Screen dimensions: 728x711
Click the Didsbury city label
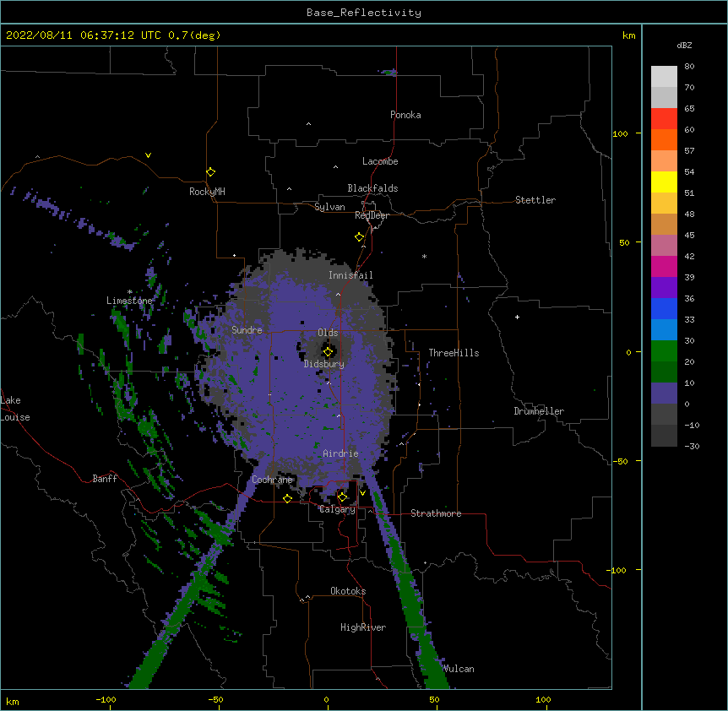[324, 364]
